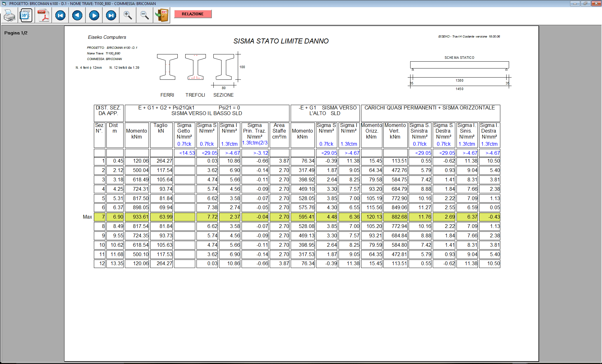This screenshot has width=602, height=364.
Task: Exit the report viewer via door icon
Action: click(x=162, y=15)
